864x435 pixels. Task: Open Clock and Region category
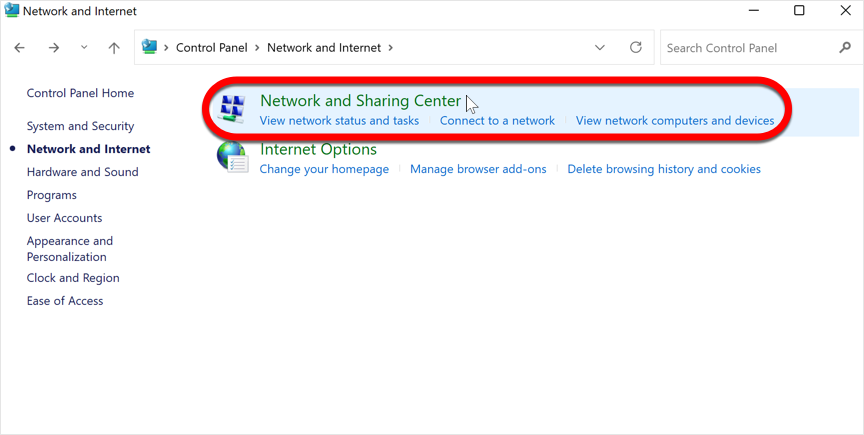(73, 278)
